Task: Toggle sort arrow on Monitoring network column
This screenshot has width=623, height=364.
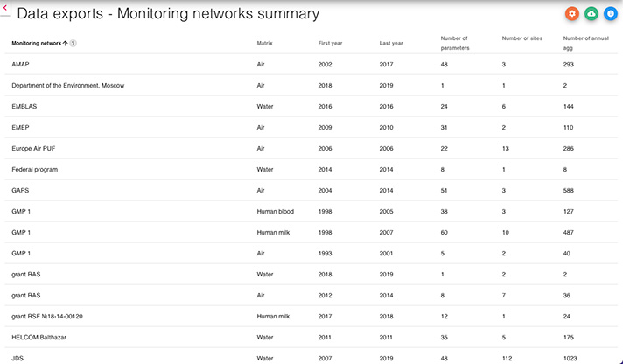Action: 65,44
